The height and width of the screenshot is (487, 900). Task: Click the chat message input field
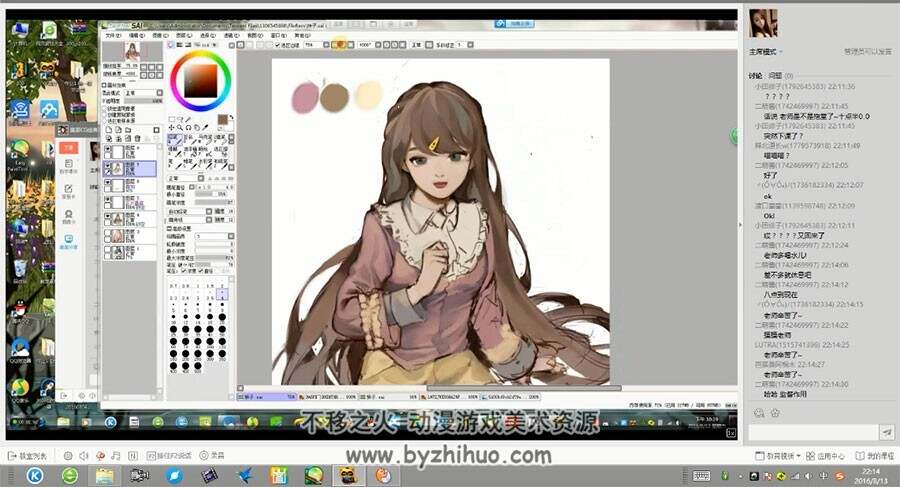[813, 432]
